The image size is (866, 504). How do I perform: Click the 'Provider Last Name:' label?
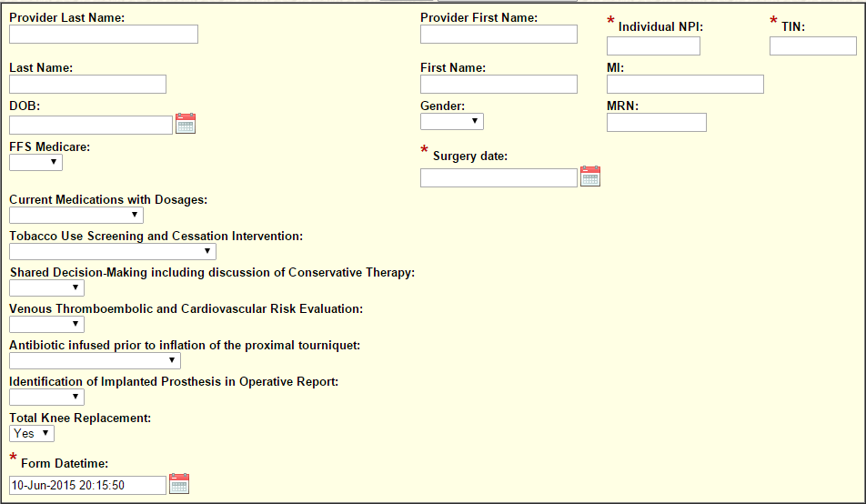point(66,17)
